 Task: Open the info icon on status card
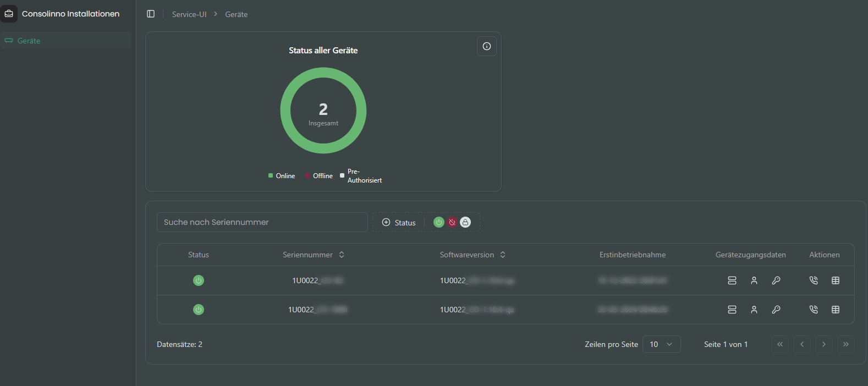click(x=486, y=46)
